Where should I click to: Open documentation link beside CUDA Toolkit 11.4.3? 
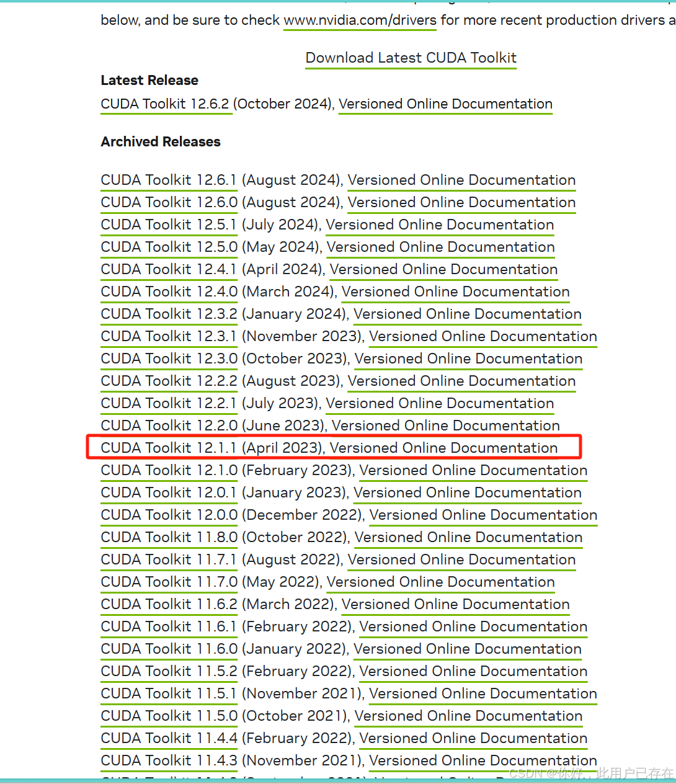[x=483, y=760]
